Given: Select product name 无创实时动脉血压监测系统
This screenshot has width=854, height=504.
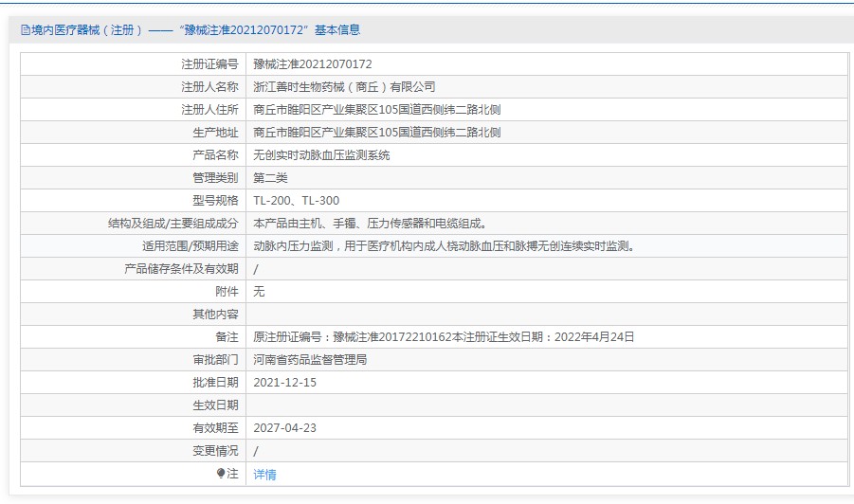Looking at the screenshot, I should coord(321,155).
